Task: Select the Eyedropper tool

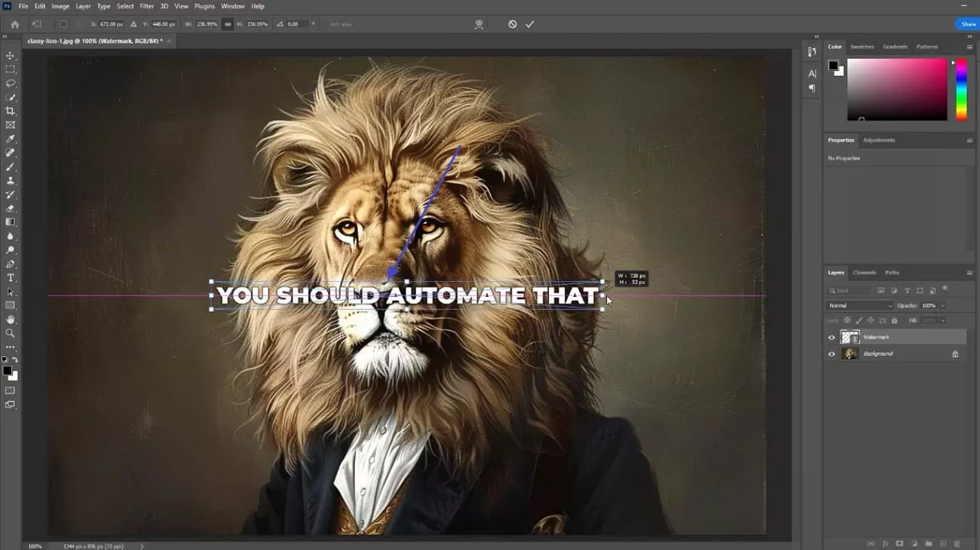Action: (x=11, y=139)
